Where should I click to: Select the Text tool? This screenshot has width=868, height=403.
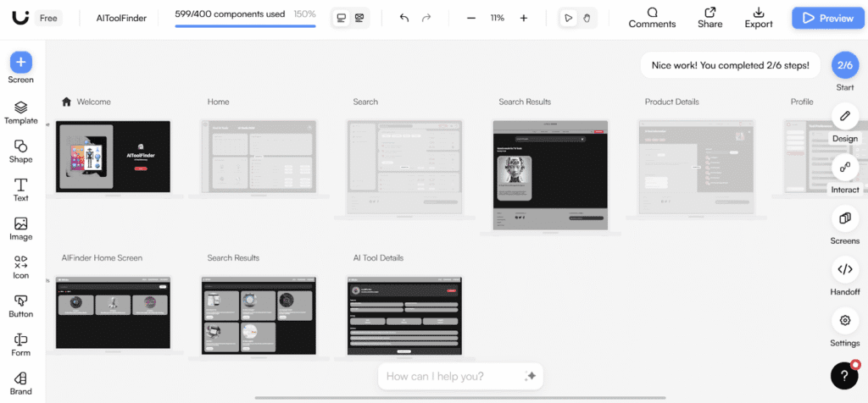(x=21, y=186)
